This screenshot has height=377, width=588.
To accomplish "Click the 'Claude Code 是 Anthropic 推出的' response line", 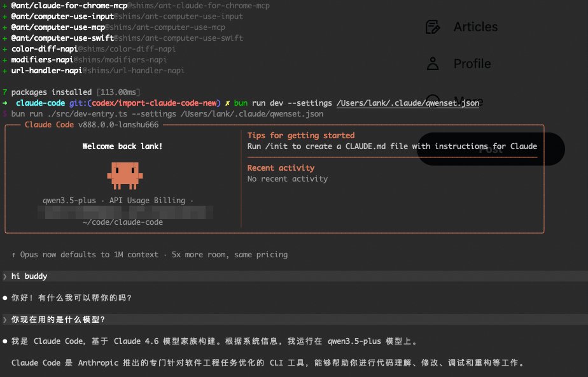I will (x=267, y=363).
